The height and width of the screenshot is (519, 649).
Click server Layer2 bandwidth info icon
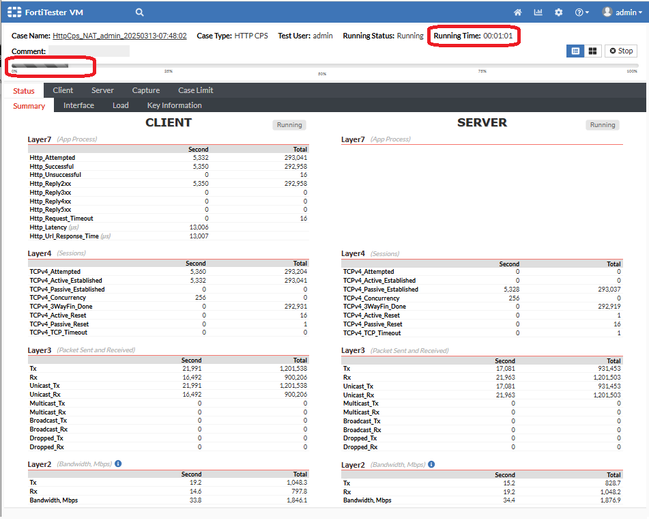point(432,464)
